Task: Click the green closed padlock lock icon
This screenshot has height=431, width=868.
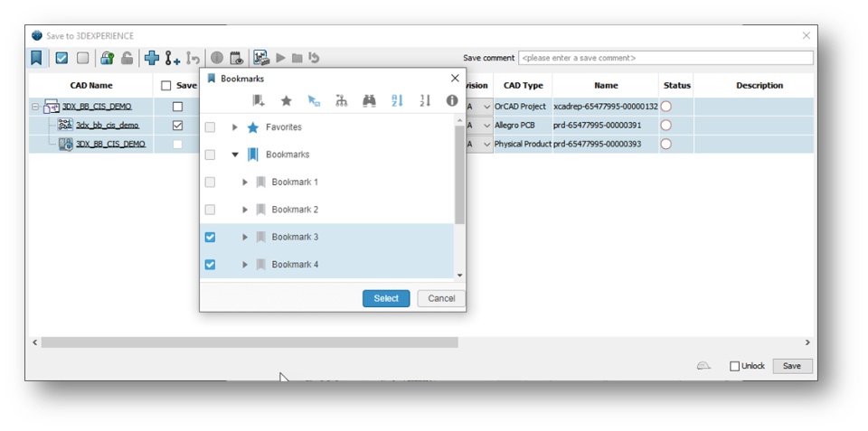Action: click(108, 58)
